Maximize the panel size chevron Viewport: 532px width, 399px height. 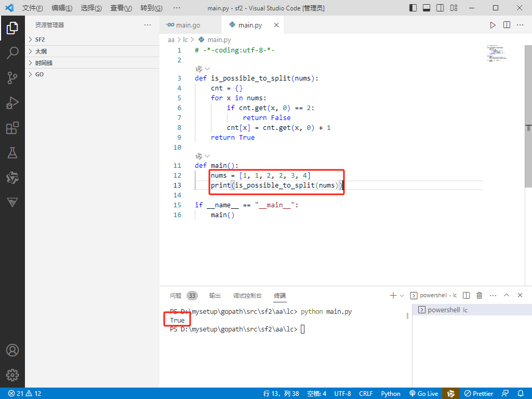(x=507, y=295)
